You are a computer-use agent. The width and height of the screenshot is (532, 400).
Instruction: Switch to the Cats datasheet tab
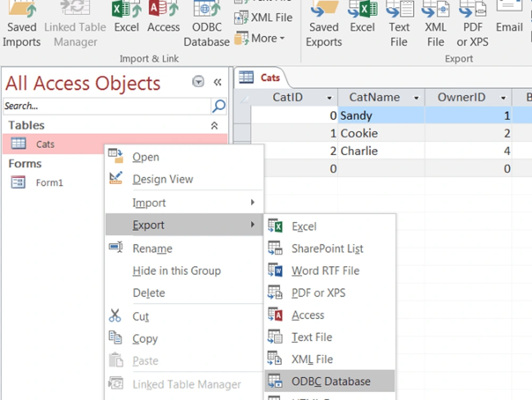click(269, 78)
